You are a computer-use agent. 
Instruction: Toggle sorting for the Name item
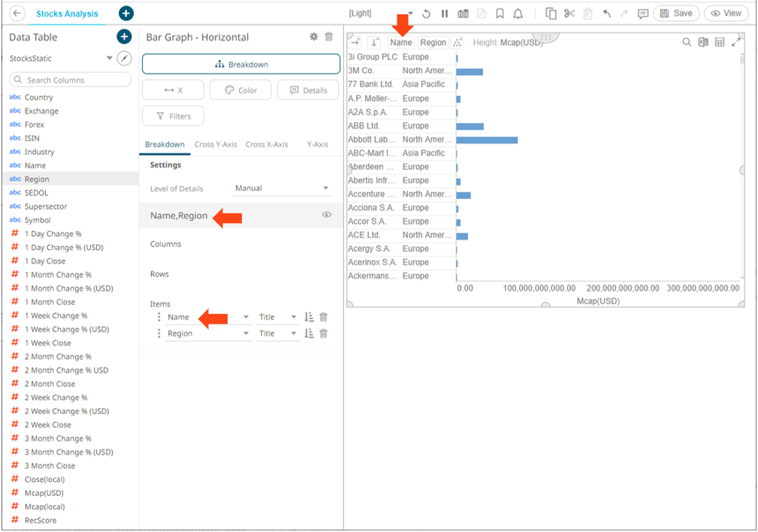click(310, 316)
